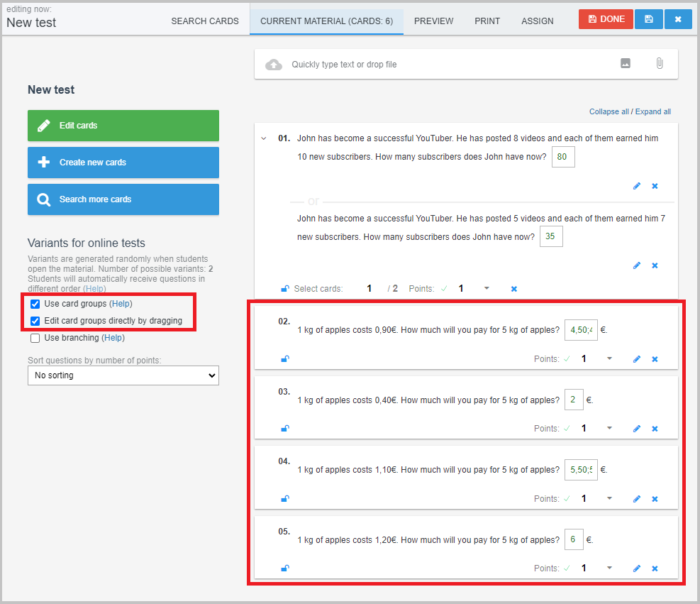Open the No sorting dropdown
The width and height of the screenshot is (700, 604).
123,375
